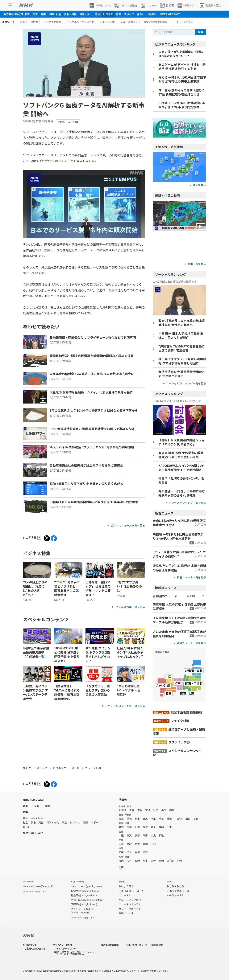
Task: Select the 新着 tab in the blue nav bar
Action: pyautogui.click(x=27, y=14)
